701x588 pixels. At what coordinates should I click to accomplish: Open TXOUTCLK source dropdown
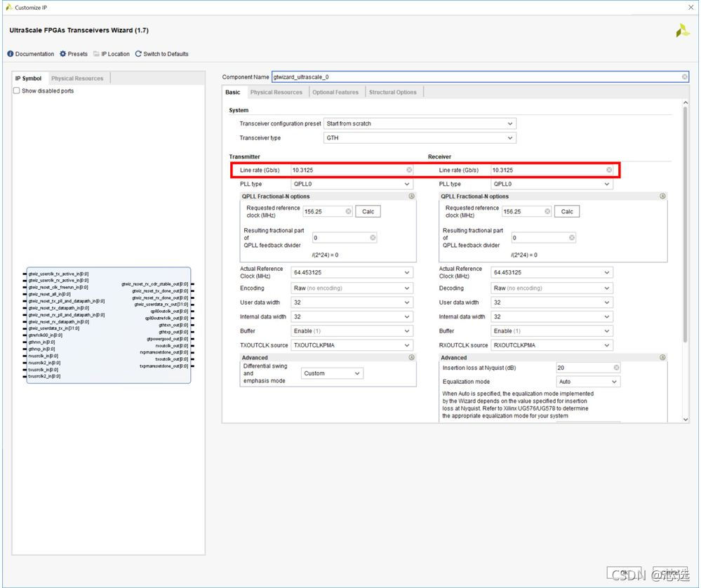point(352,345)
